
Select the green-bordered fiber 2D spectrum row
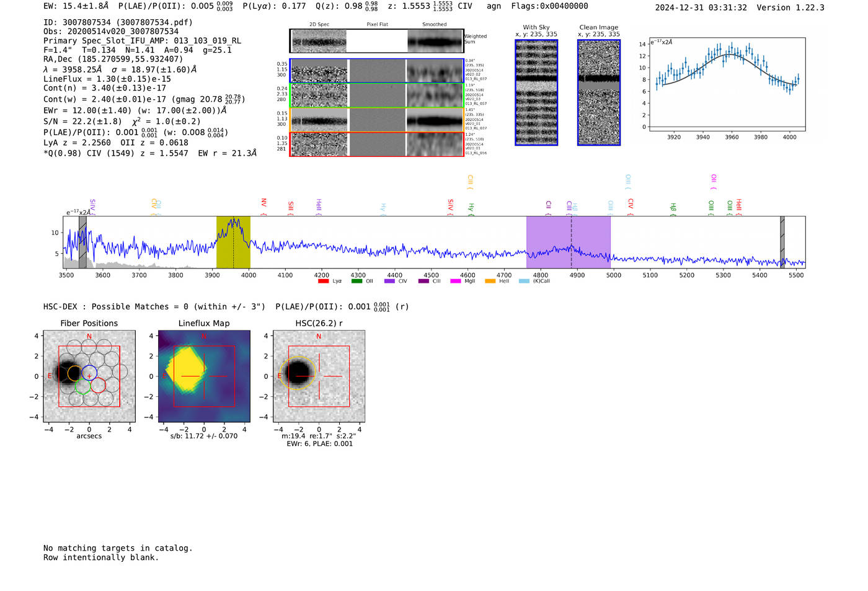(x=377, y=96)
